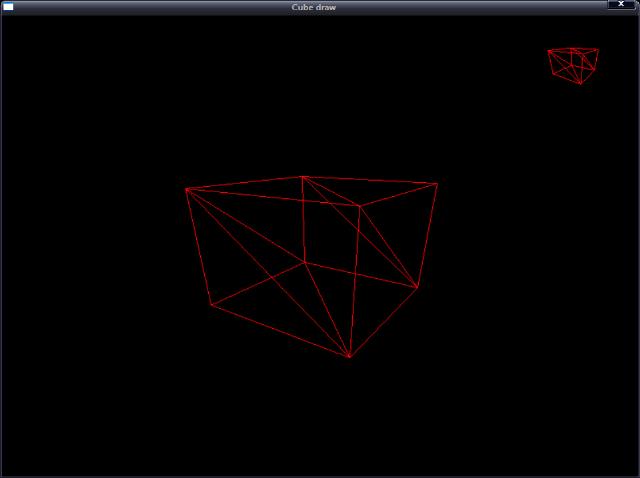Click the right vertical edge of large cube
This screenshot has width=640, height=478.
(427, 235)
